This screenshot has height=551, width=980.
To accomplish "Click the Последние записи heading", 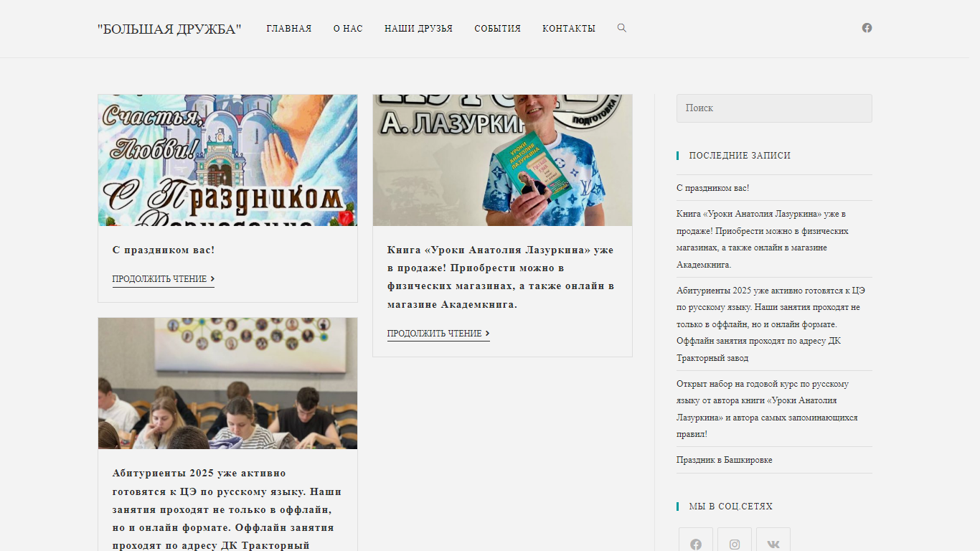I will tap(740, 156).
